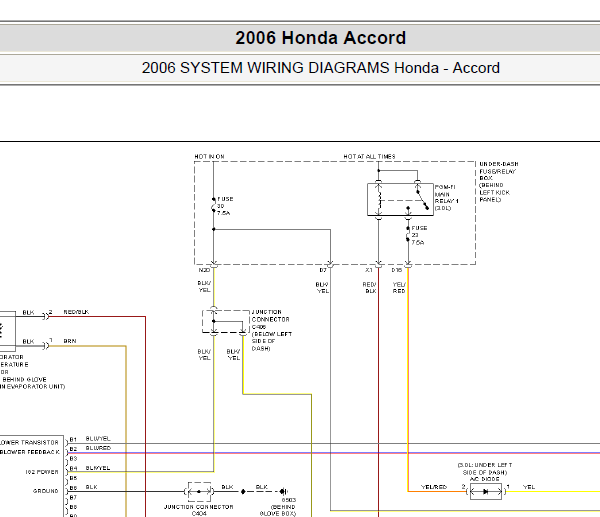
Task: Click the "UNDER-DASH FUSE/RELAY BOX" label
Action: point(499,171)
